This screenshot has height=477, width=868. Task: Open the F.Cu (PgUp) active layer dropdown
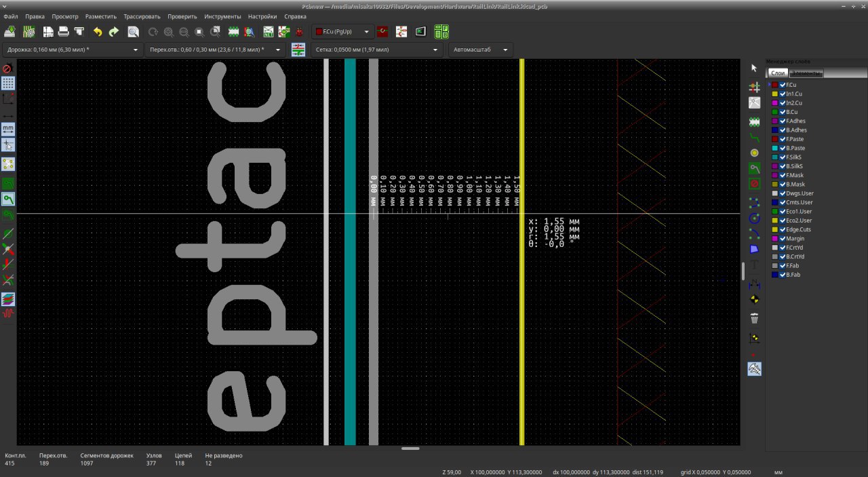coord(342,32)
